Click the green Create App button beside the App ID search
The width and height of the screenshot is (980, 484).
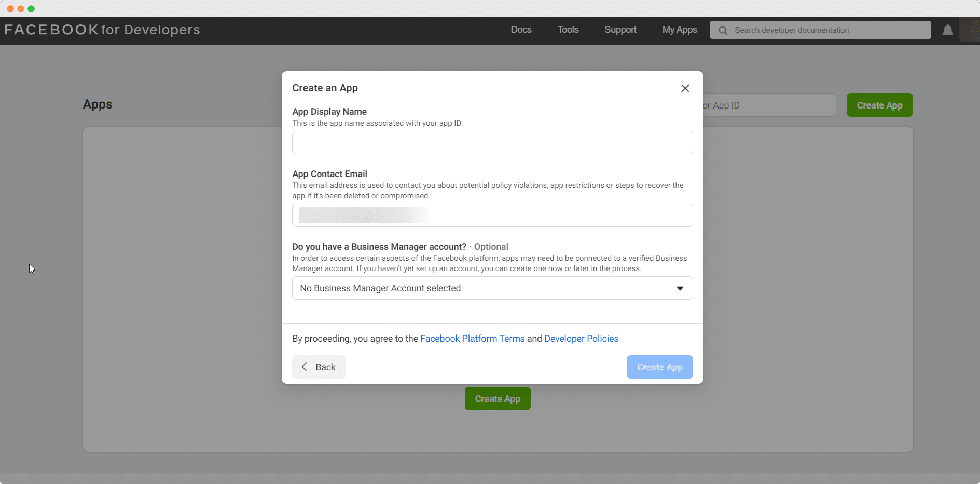point(879,105)
